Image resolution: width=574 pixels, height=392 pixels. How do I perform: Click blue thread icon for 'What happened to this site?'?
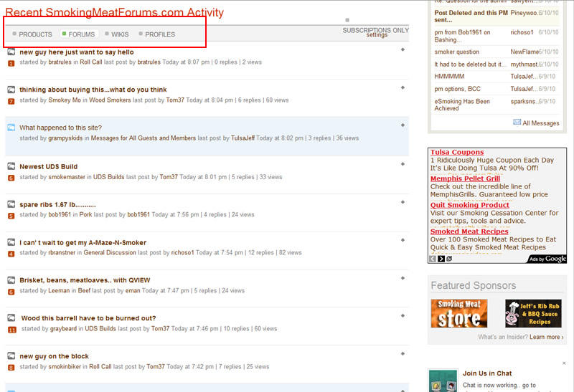pos(11,128)
